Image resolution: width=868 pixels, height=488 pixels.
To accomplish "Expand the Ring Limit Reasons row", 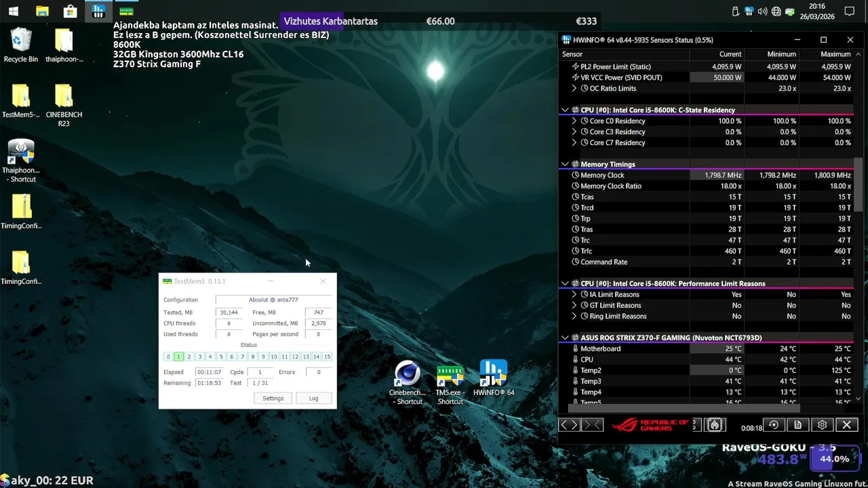I will [574, 316].
